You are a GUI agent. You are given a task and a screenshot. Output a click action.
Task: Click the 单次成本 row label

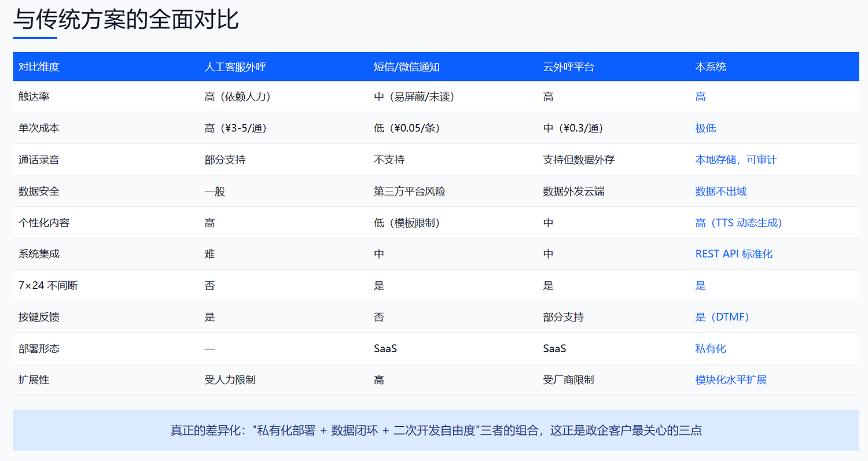click(x=39, y=128)
